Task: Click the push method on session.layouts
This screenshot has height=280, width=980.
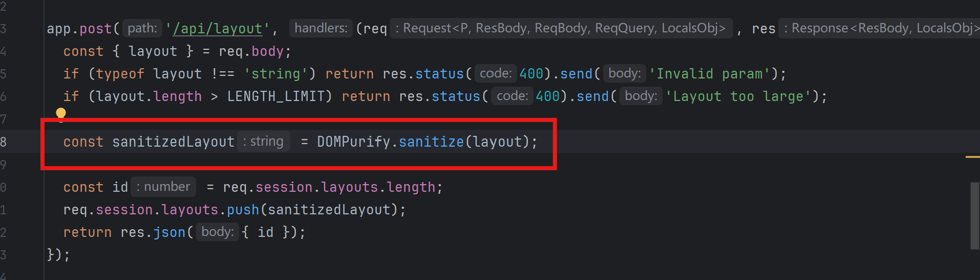Action: [243, 210]
